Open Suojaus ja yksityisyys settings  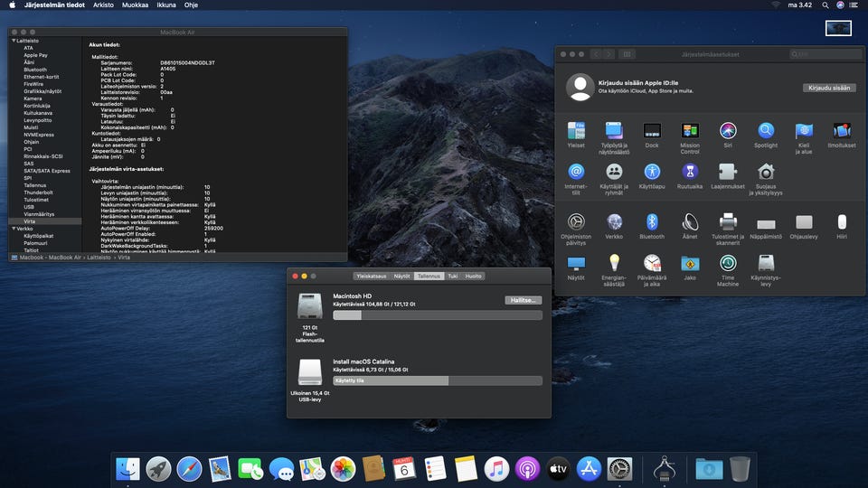(x=766, y=172)
